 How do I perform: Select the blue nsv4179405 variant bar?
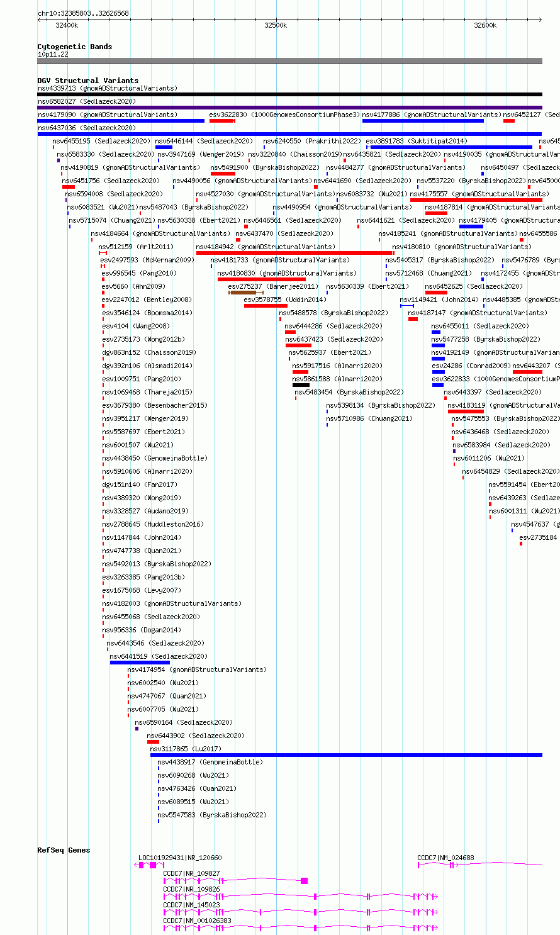click(471, 227)
